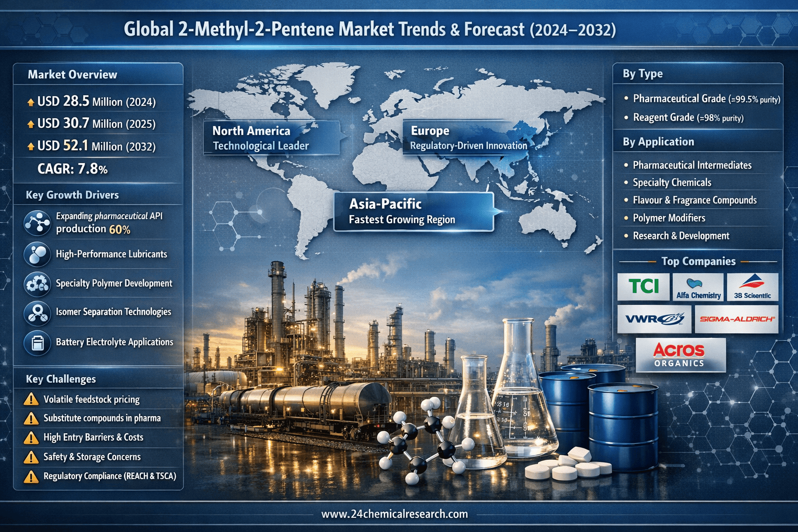Click the Volatile feedstock pricing warning icon
This screenshot has width=798, height=532.
(x=31, y=399)
